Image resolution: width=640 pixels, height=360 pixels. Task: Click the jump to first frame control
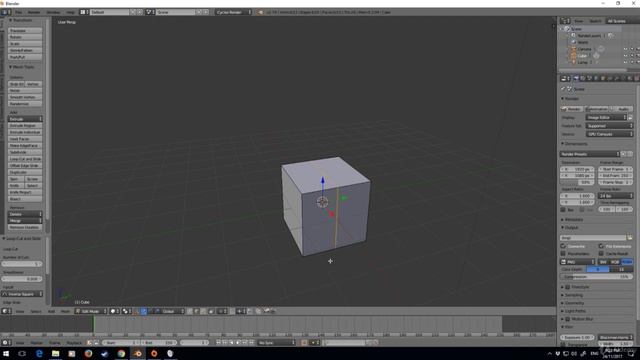tap(218, 343)
